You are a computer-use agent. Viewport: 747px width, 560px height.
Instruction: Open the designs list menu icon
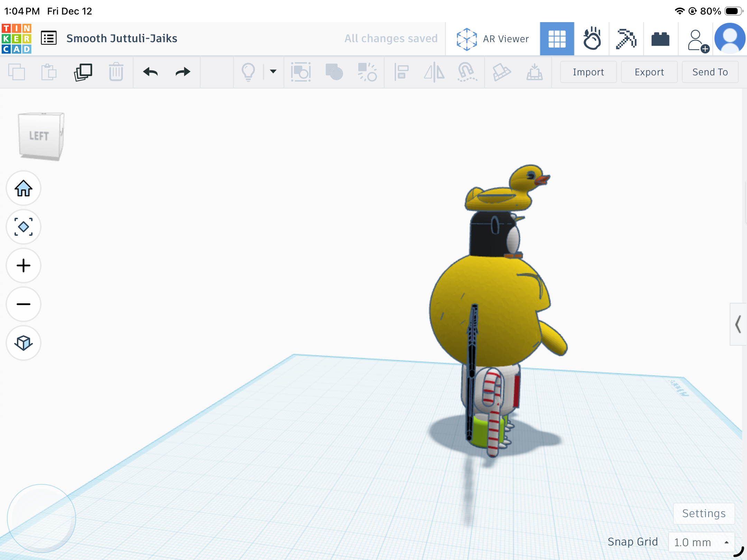[49, 38]
